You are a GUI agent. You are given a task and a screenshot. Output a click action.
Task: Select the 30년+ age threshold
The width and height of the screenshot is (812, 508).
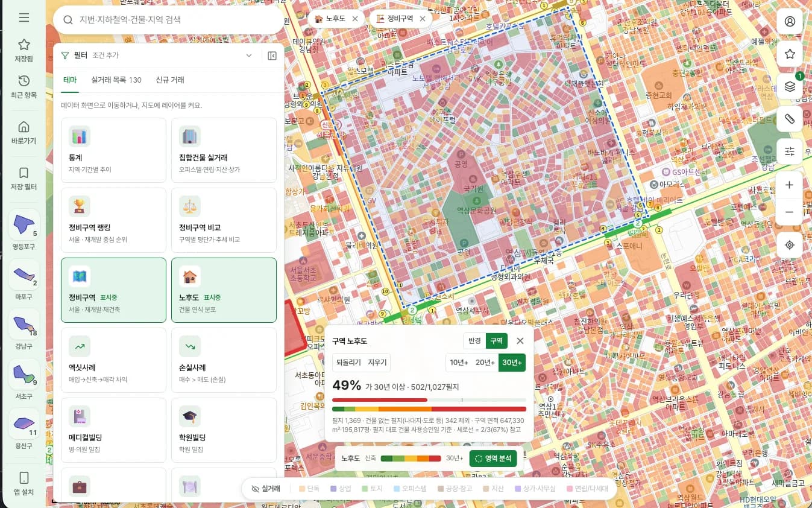coord(512,363)
